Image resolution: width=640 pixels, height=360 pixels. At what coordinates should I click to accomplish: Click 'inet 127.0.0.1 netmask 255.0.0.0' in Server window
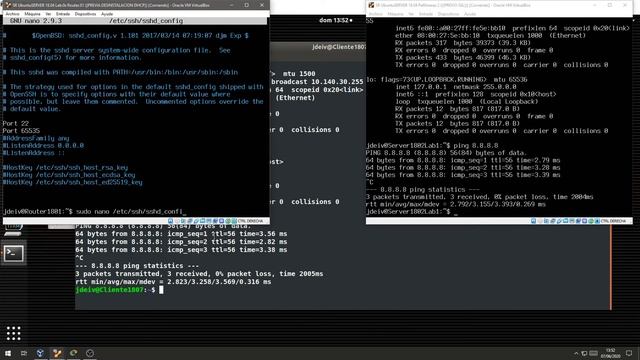(x=456, y=87)
